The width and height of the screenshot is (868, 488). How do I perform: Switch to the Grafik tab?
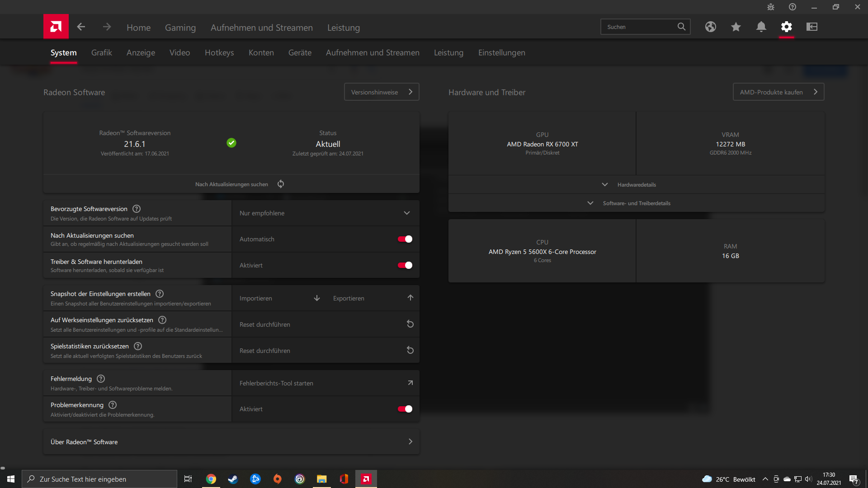point(102,52)
